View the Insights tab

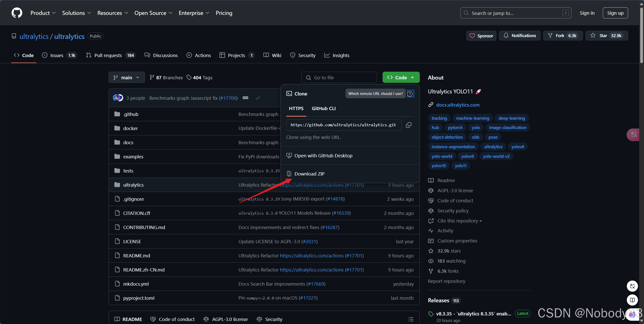coord(337,55)
